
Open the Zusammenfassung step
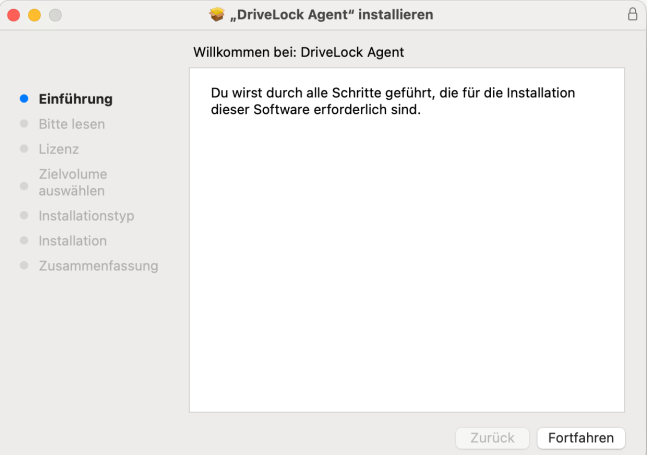pos(98,266)
